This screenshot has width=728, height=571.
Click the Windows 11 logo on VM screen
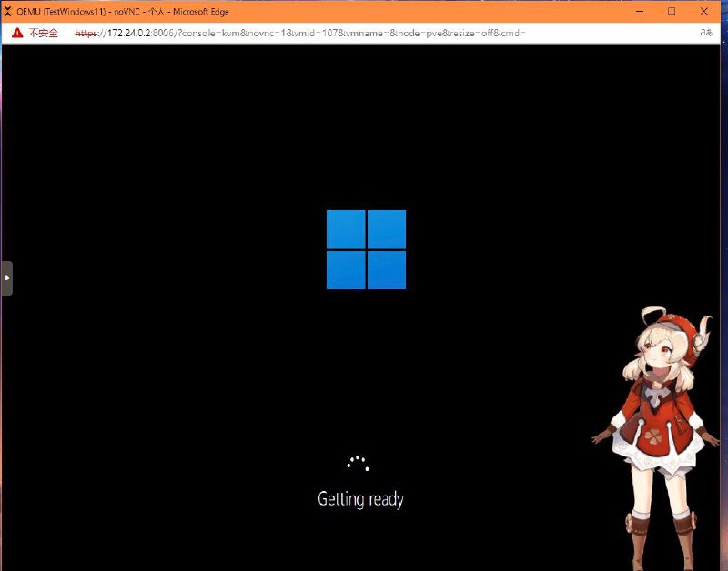(x=364, y=249)
